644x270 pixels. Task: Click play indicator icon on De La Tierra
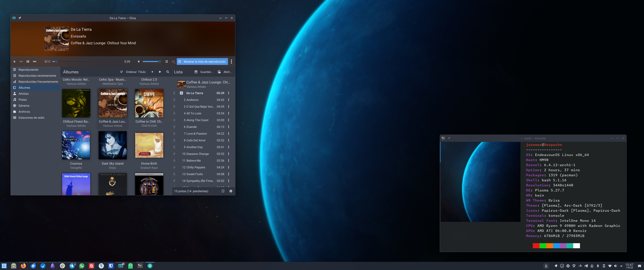click(x=181, y=93)
